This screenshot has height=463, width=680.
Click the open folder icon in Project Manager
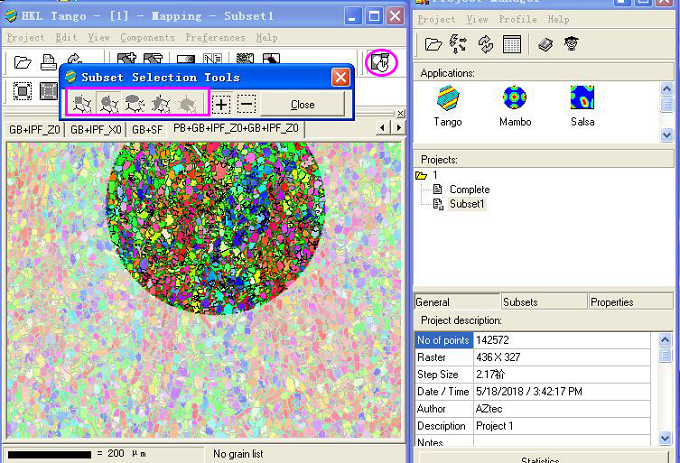433,44
